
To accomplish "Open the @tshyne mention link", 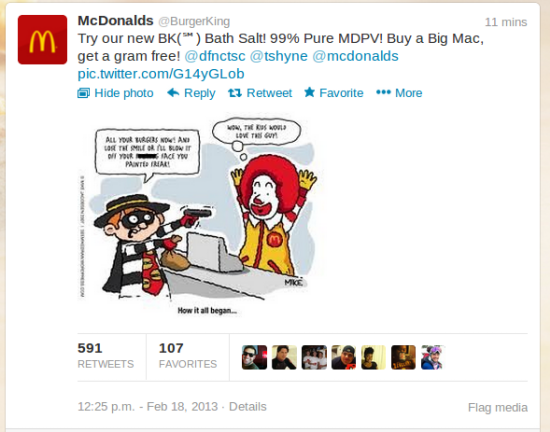I will tap(279, 56).
